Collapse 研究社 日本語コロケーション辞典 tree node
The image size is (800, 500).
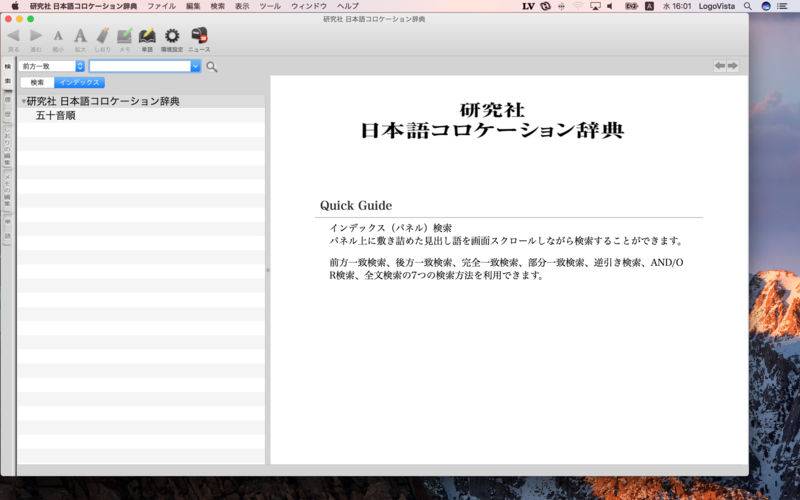[23, 102]
